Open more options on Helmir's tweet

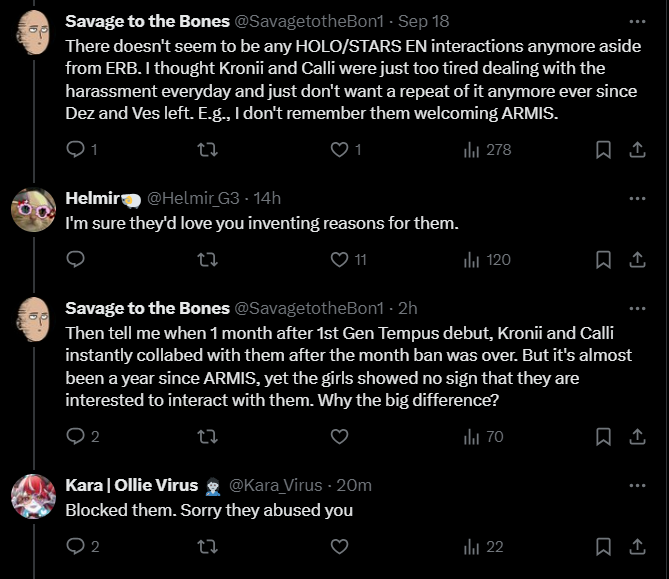tap(636, 197)
